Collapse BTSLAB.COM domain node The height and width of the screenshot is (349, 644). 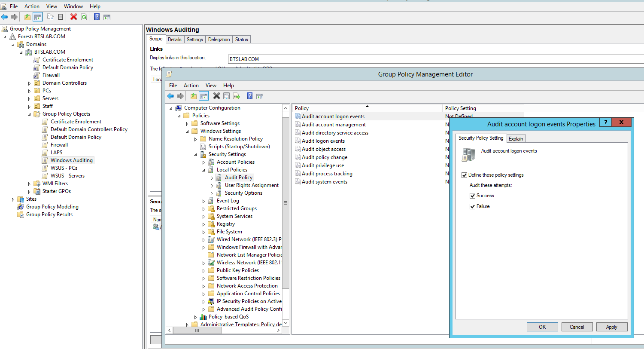21,52
